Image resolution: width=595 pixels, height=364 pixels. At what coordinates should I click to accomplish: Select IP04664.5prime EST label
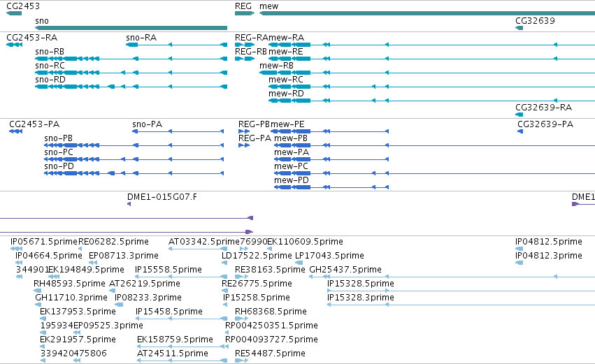pyautogui.click(x=48, y=256)
